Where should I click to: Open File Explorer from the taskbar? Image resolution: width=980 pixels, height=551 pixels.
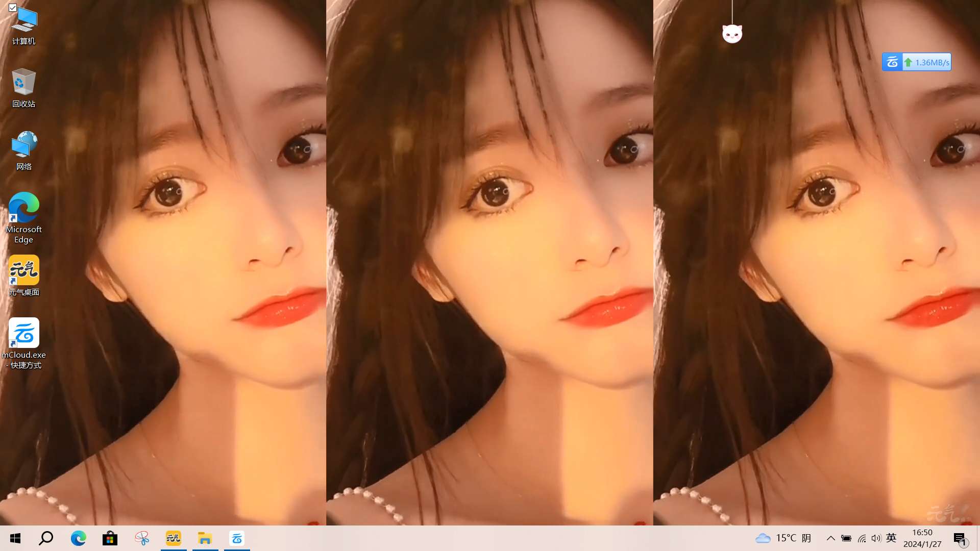[x=205, y=538]
